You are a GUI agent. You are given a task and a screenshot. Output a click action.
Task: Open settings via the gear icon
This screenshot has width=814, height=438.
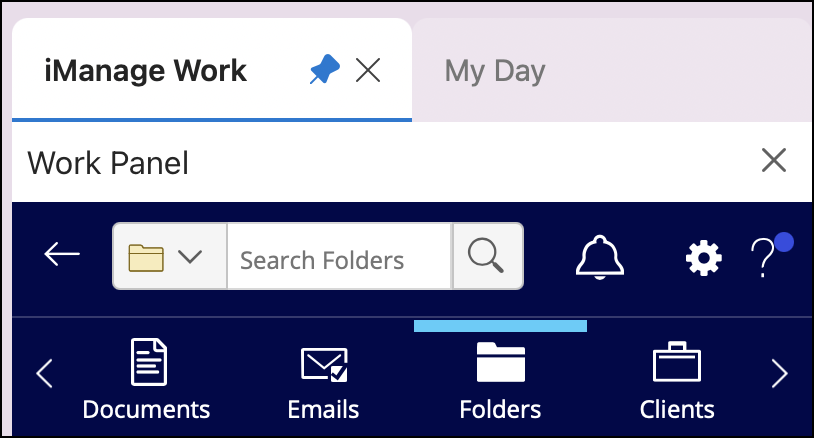coord(703,259)
